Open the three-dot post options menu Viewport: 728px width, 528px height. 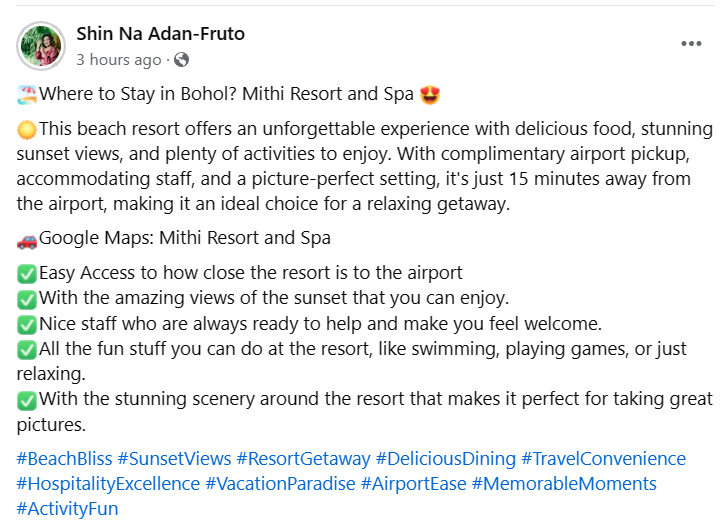(691, 44)
